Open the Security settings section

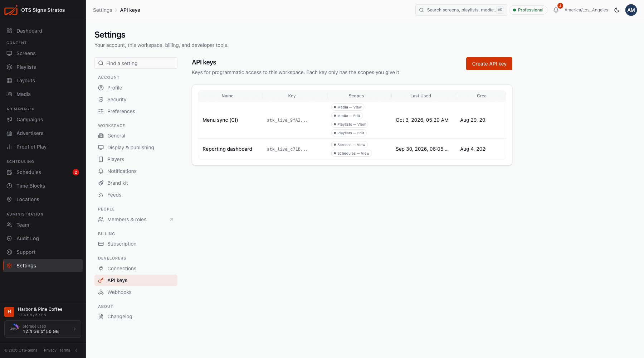[x=136, y=100]
